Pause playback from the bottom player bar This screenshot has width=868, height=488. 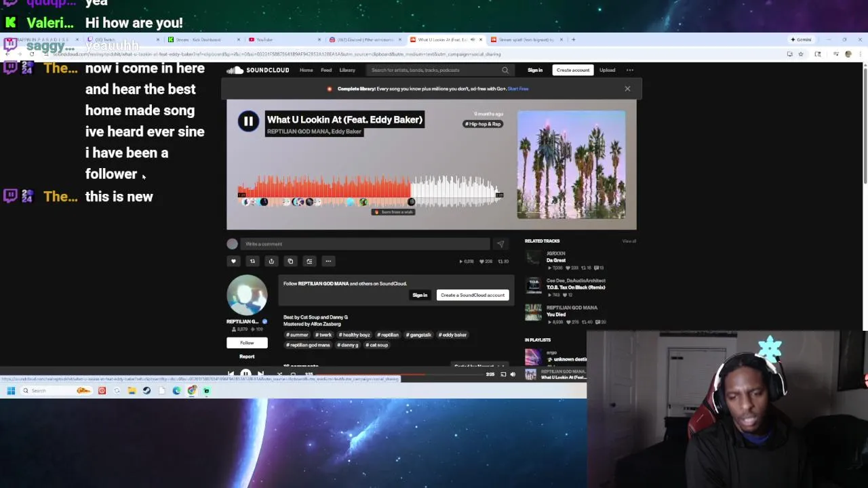pos(245,374)
